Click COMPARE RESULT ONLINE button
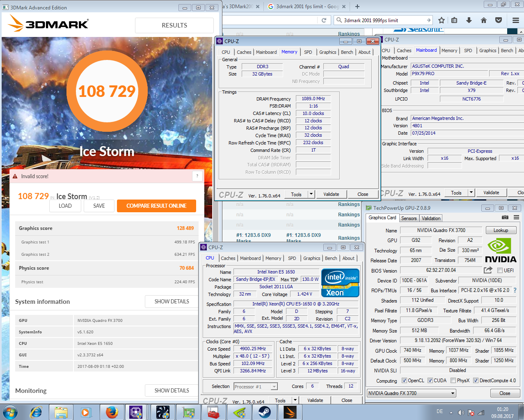 click(156, 206)
